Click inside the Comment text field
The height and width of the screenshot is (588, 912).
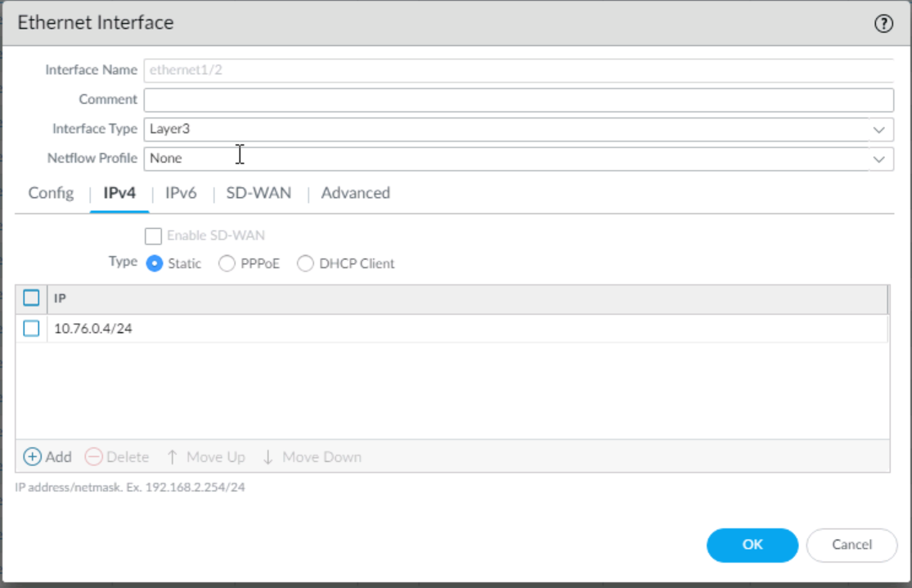(x=519, y=100)
